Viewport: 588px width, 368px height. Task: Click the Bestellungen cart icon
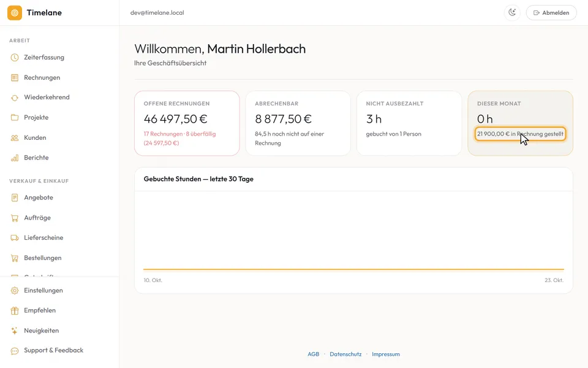(x=15, y=258)
